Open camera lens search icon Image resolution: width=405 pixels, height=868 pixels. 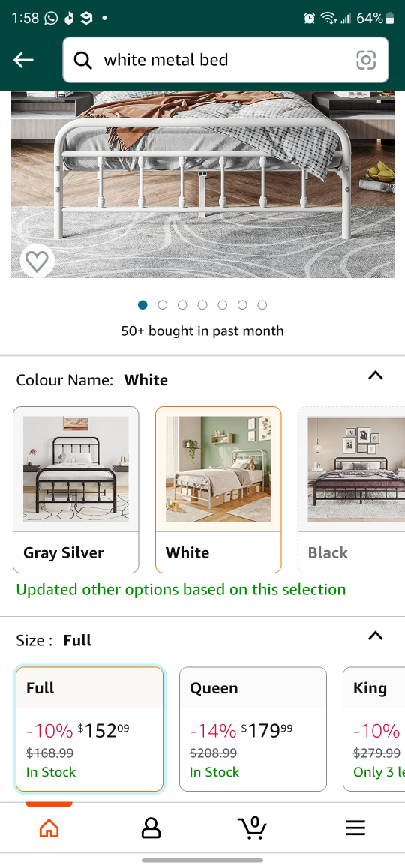(366, 60)
